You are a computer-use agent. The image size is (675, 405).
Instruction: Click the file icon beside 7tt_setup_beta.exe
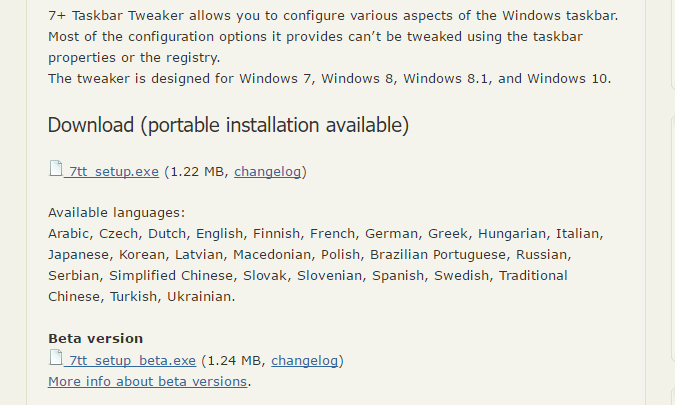click(56, 357)
